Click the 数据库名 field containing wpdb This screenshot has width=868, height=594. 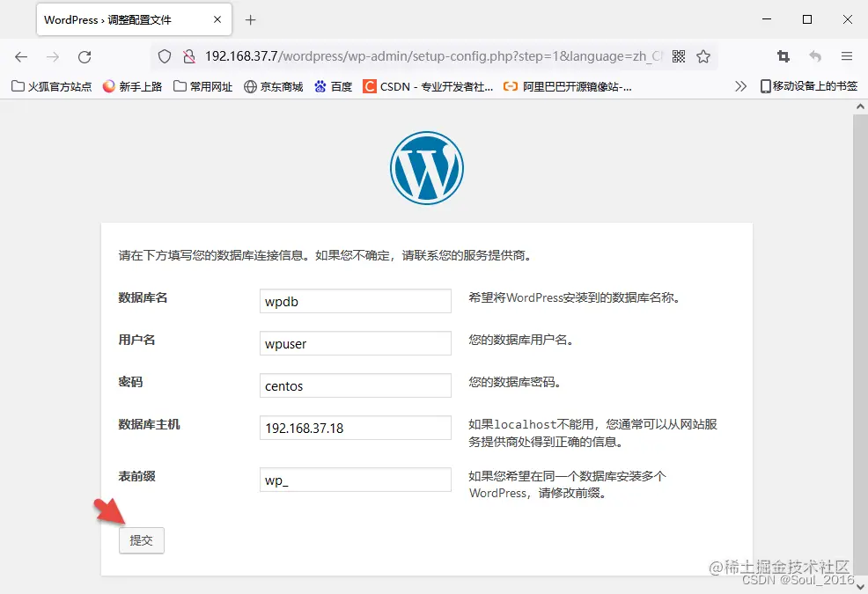356,301
